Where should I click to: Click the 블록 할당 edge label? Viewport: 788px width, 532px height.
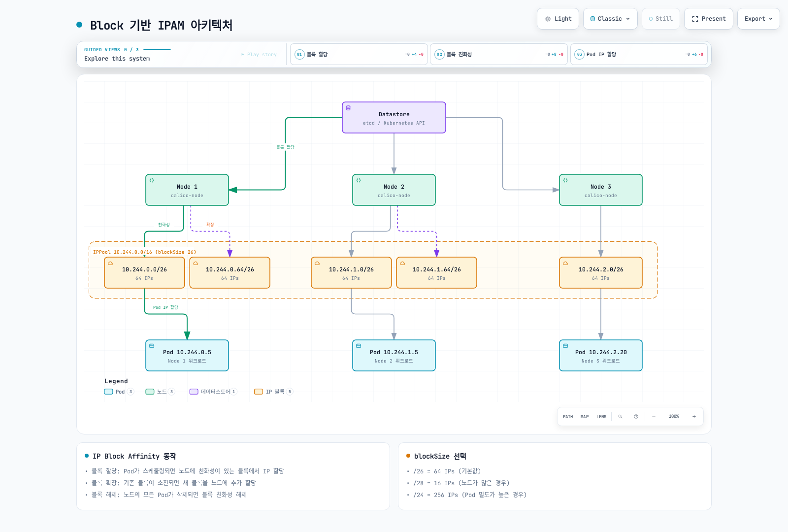(285, 147)
